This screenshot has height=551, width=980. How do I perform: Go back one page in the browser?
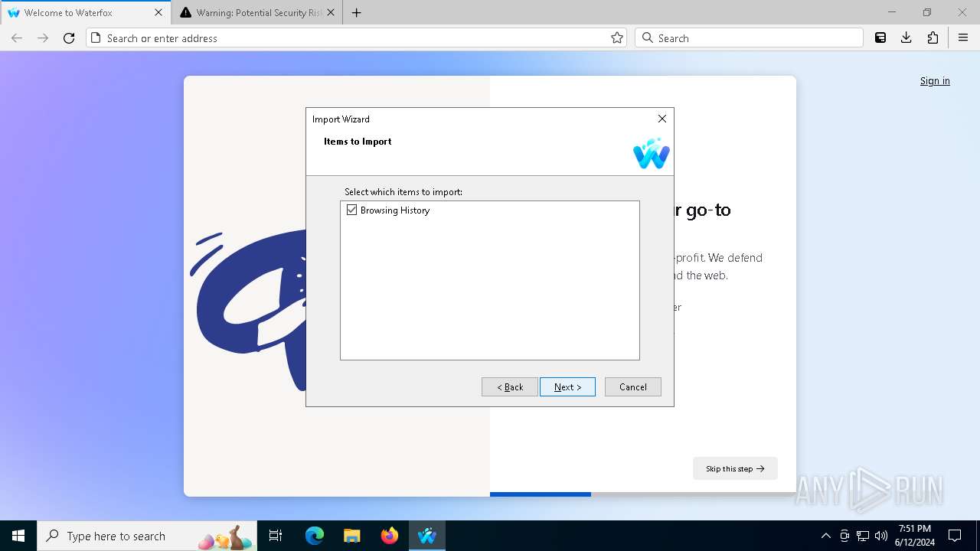pos(17,38)
